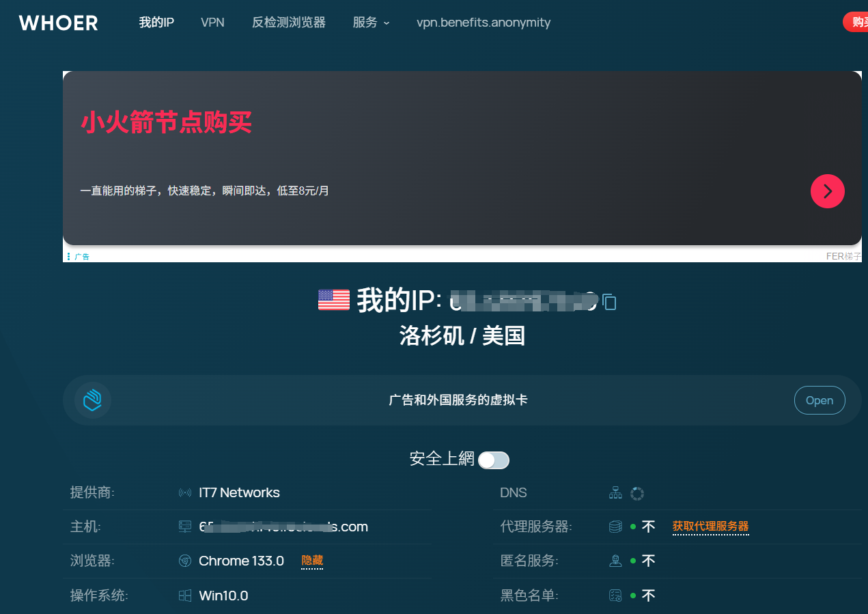This screenshot has height=614, width=868.
Task: Click the red arrow button in the ad
Action: (828, 191)
